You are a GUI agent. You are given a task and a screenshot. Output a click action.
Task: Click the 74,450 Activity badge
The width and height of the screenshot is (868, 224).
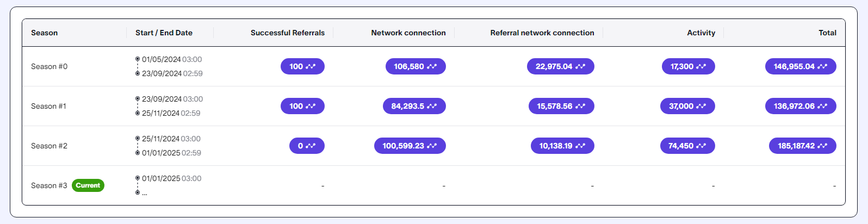click(687, 146)
